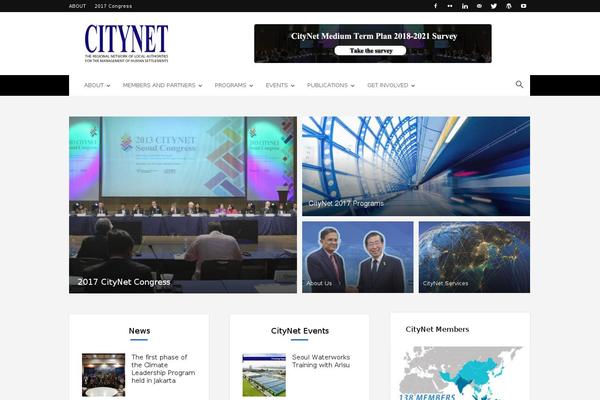Open Seoul Waterworks Training with Arisu link
Viewport: 600px width, 400px height.
321,361
